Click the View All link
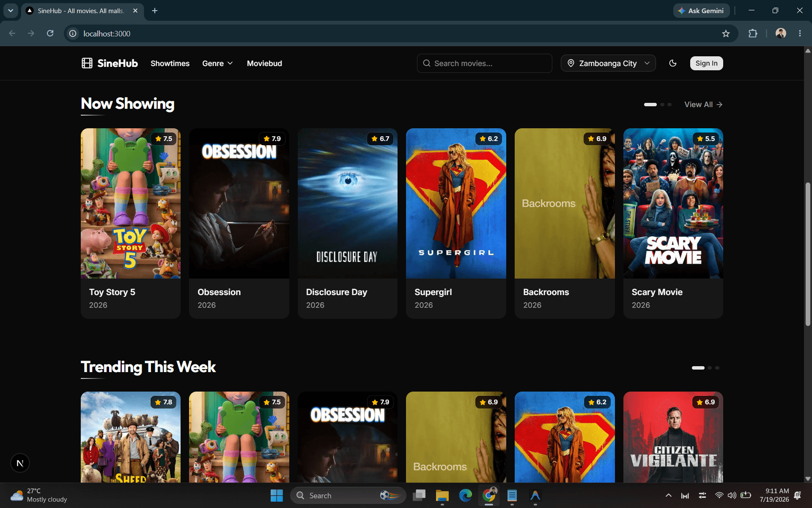The width and height of the screenshot is (812, 508). point(703,105)
